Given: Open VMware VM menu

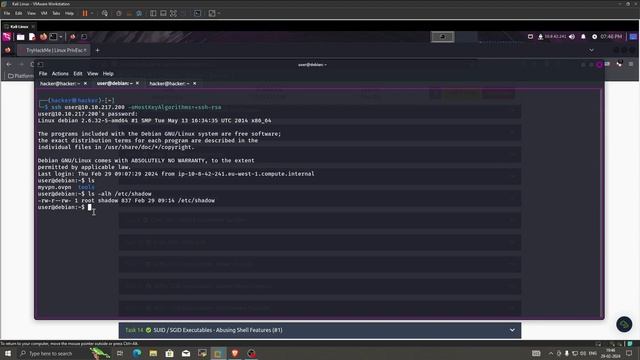Looking at the screenshot, I should (x=44, y=13).
